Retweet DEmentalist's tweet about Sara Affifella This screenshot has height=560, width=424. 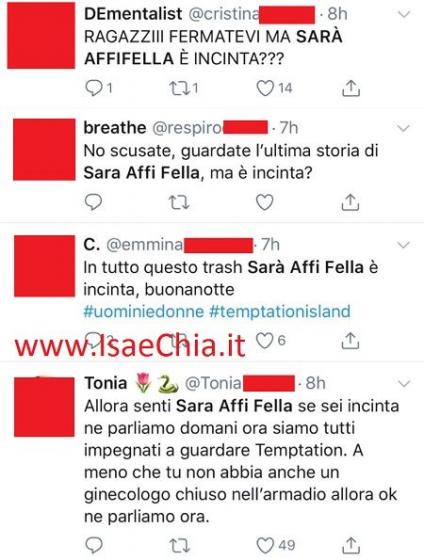pyautogui.click(x=179, y=88)
